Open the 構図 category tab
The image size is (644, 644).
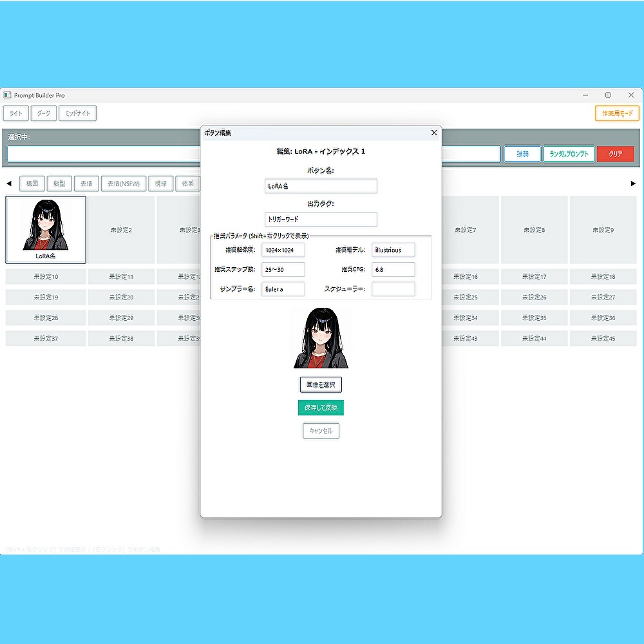click(32, 184)
